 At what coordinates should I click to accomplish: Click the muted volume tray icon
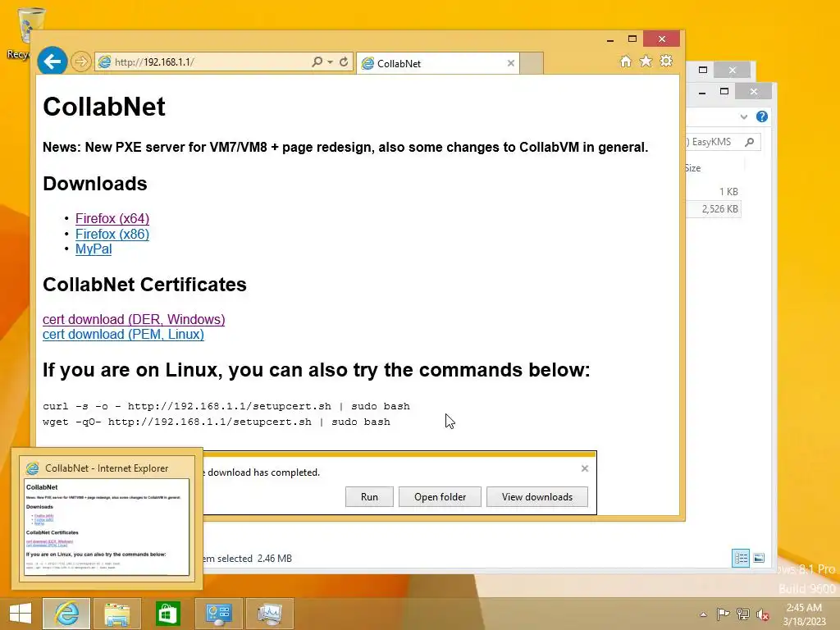tap(763, 614)
